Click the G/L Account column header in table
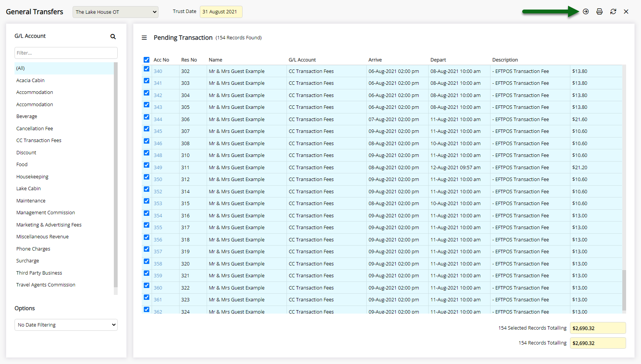The width and height of the screenshot is (641, 364). pos(302,60)
